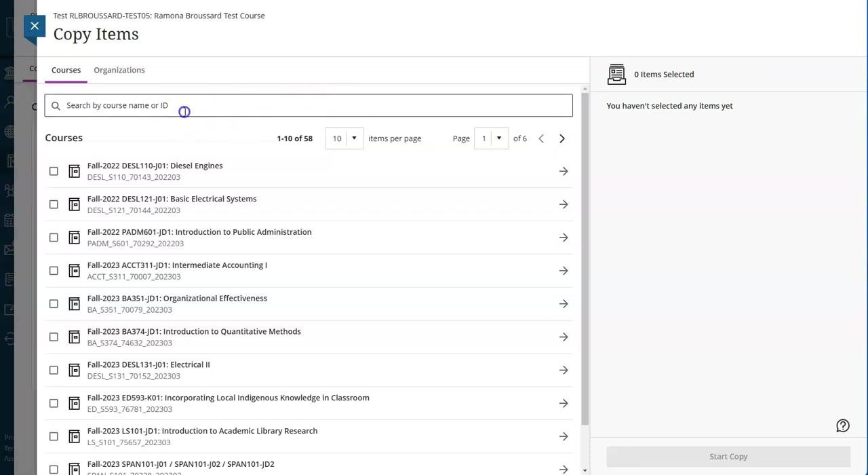The image size is (868, 475).
Task: Click the Fall-2023 BA351-JD1 course title
Action: [177, 299]
